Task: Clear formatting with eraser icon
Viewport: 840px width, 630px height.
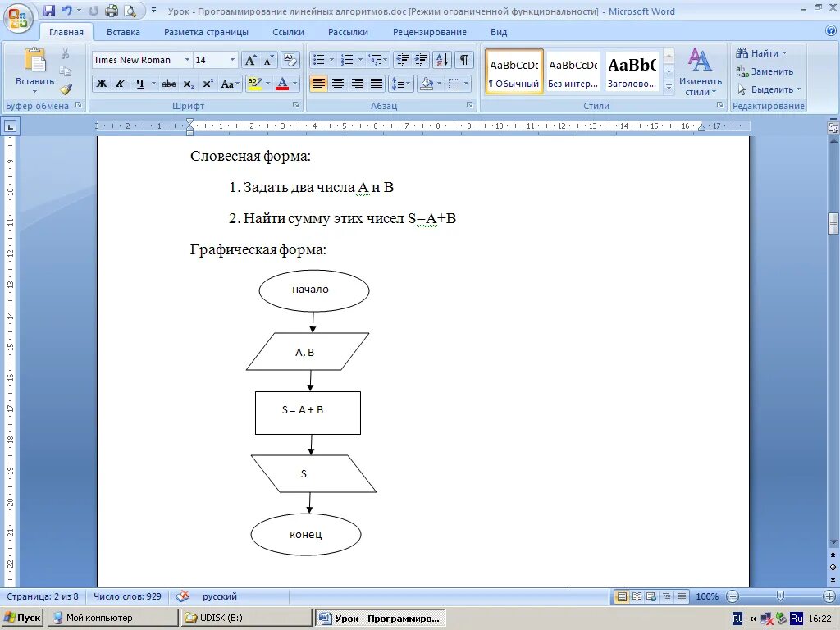Action: [x=290, y=60]
